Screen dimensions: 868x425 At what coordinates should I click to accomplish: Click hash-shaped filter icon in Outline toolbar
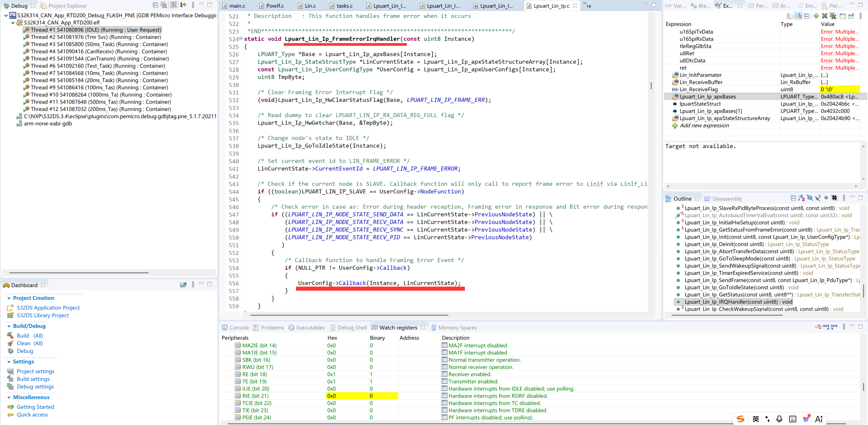click(x=834, y=198)
